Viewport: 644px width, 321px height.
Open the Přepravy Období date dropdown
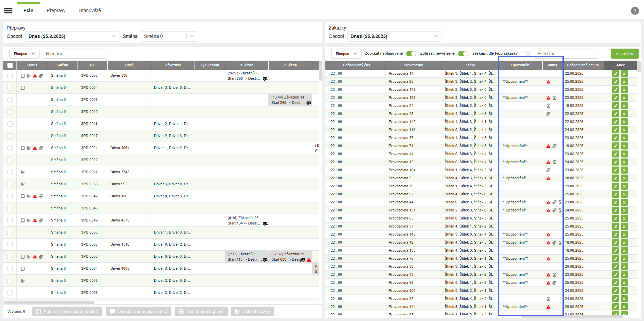(72, 36)
